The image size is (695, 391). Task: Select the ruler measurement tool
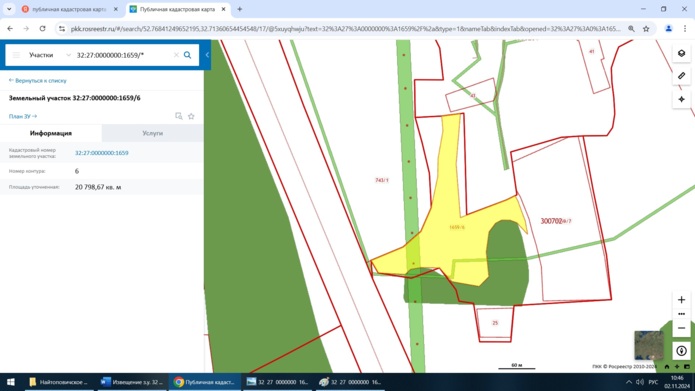681,76
